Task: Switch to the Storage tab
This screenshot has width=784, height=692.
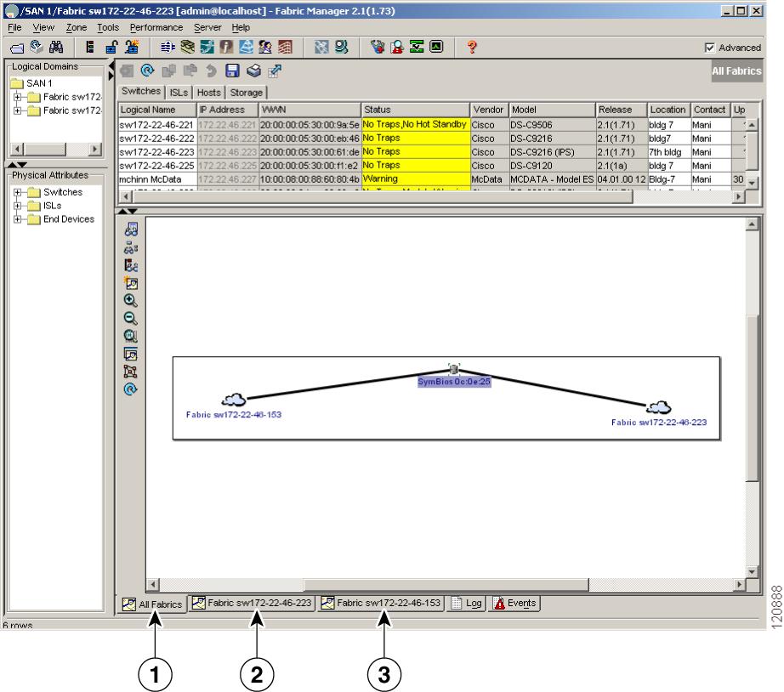Action: pos(246,93)
